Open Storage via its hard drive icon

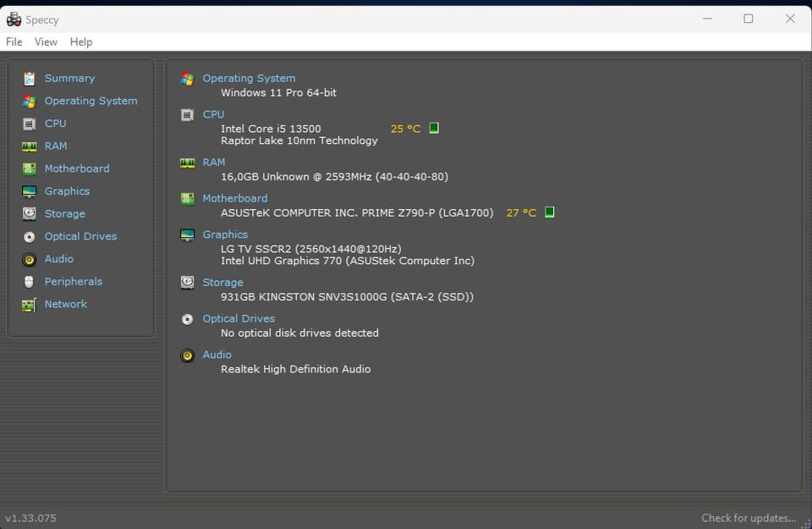(30, 214)
